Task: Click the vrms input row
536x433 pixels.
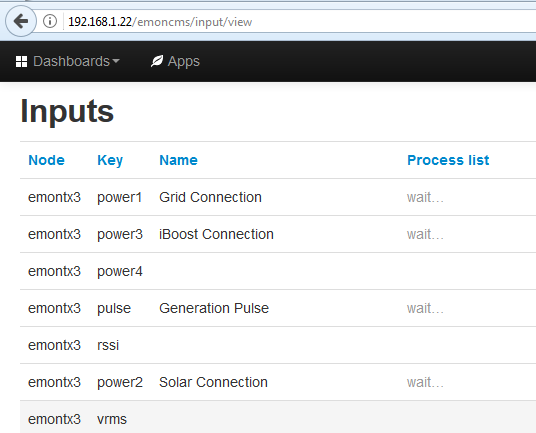Action: point(278,417)
